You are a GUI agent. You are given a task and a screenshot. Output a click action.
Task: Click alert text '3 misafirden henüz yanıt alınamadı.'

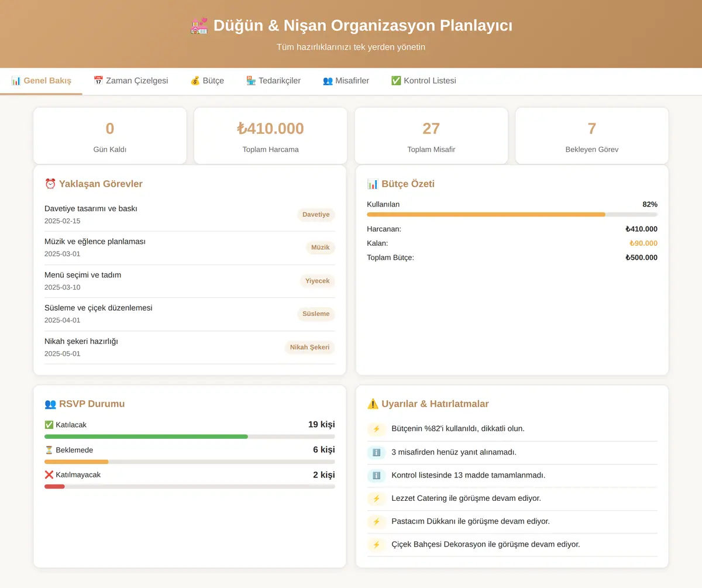point(454,452)
